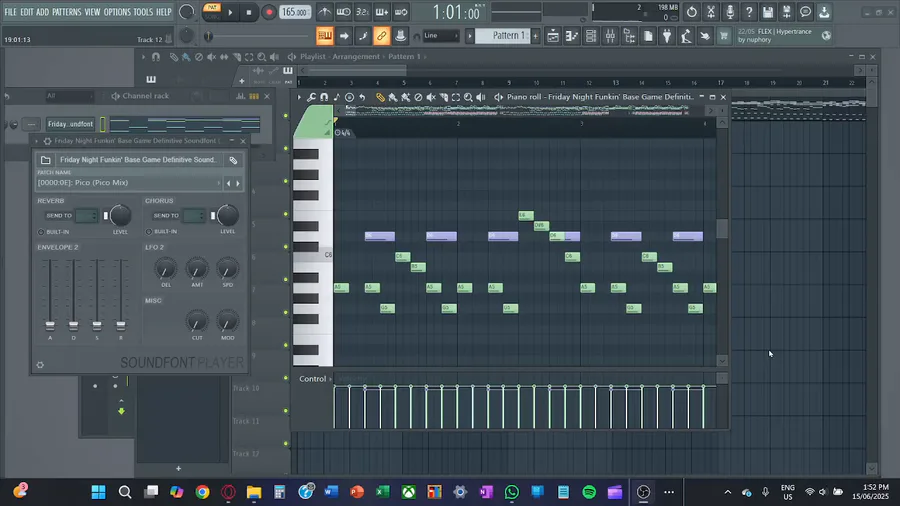This screenshot has width=900, height=506.
Task: Open the Browser panel icon in toolbar
Action: (629, 36)
